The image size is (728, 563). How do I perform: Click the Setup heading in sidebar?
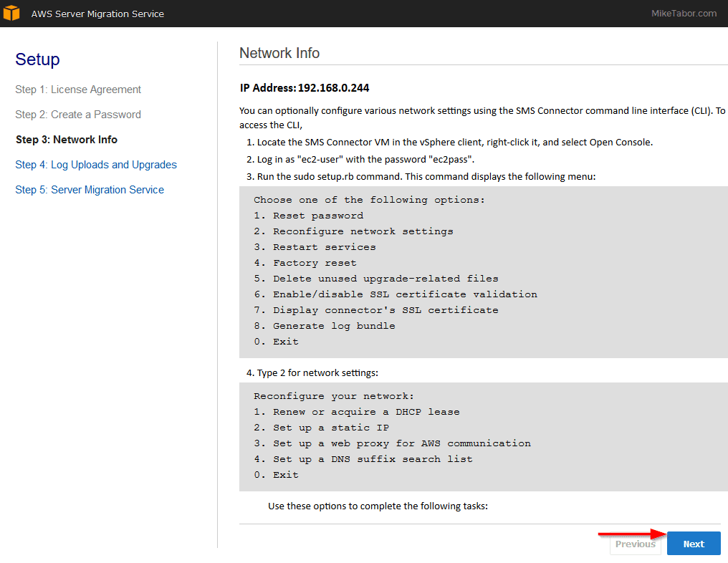tap(37, 59)
